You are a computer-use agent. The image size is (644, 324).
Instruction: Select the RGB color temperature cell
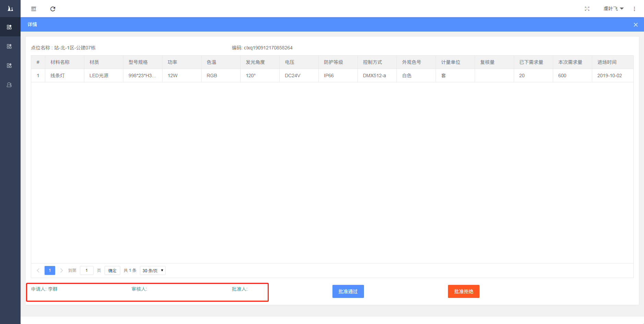click(221, 76)
